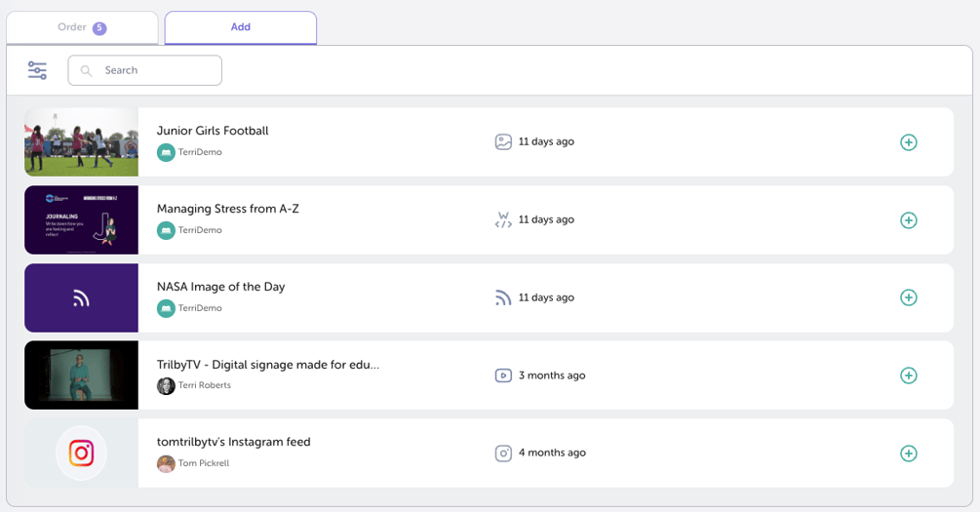Viewport: 980px width, 512px height.
Task: Click Instagram type icon beside 4 months ago
Action: click(x=503, y=453)
